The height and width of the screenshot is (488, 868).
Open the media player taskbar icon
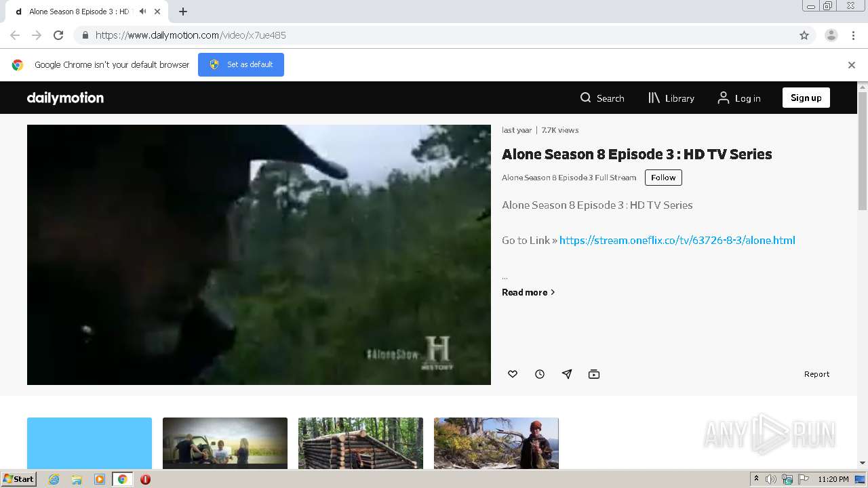100,479
